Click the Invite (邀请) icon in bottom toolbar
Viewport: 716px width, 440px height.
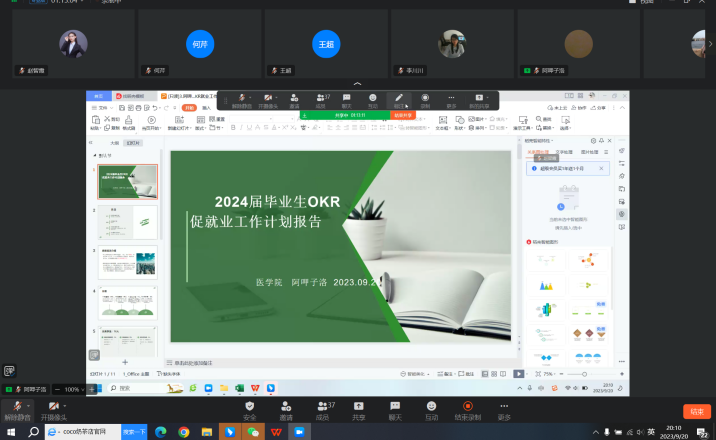coord(286,408)
